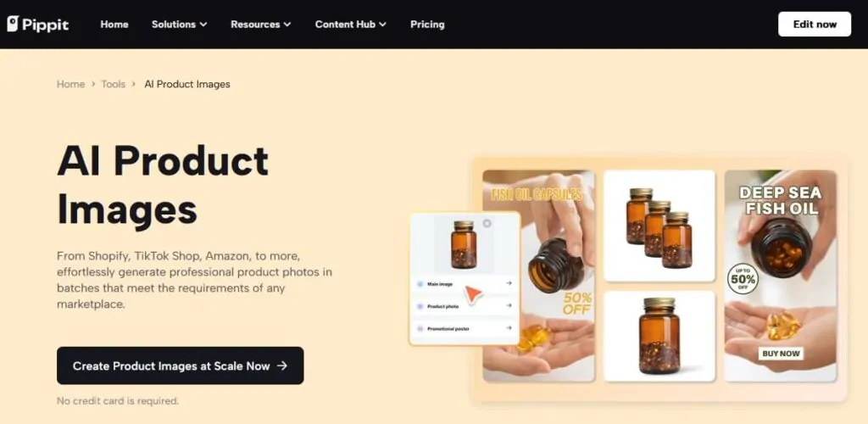Click the Pippit logo icon

point(13,24)
